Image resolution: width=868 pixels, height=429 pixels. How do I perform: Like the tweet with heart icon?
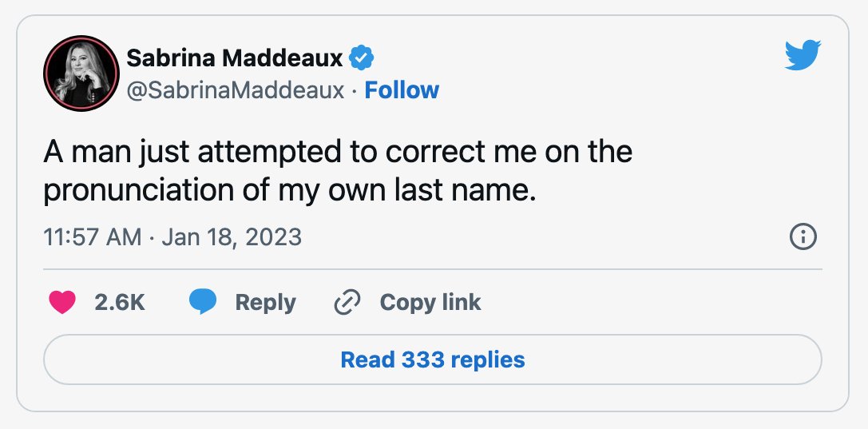coord(62,302)
